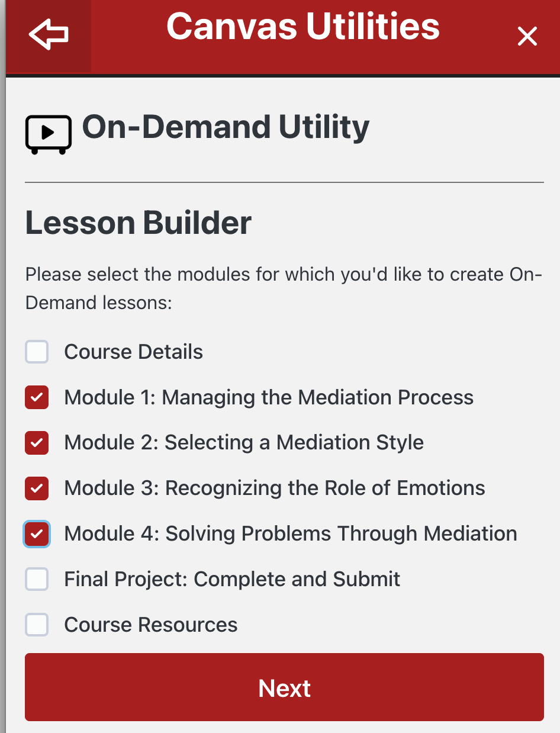Uncheck Module 2 checkbox
The height and width of the screenshot is (733, 560).
pyautogui.click(x=37, y=443)
